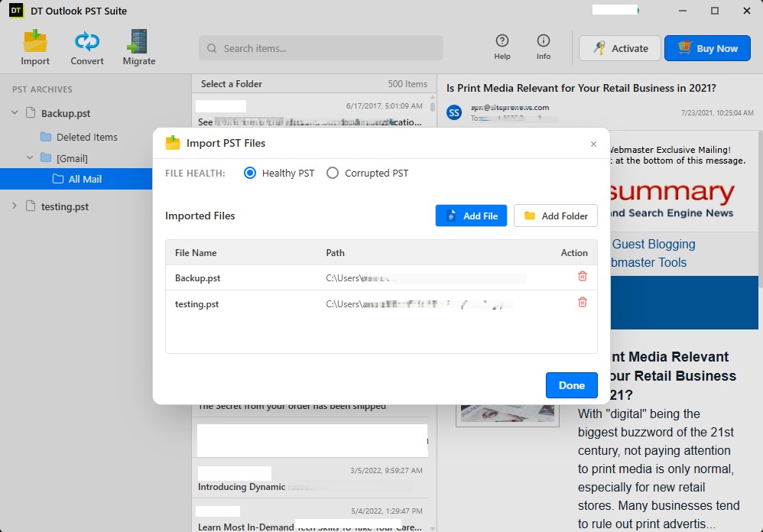Collapse the Backup.pst tree node
The width and height of the screenshot is (763, 532).
pos(15,113)
